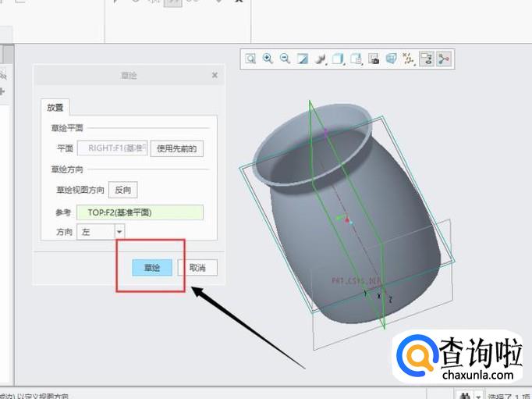This screenshot has width=532, height=399.
Task: Select the 放置 tab
Action: [55, 107]
